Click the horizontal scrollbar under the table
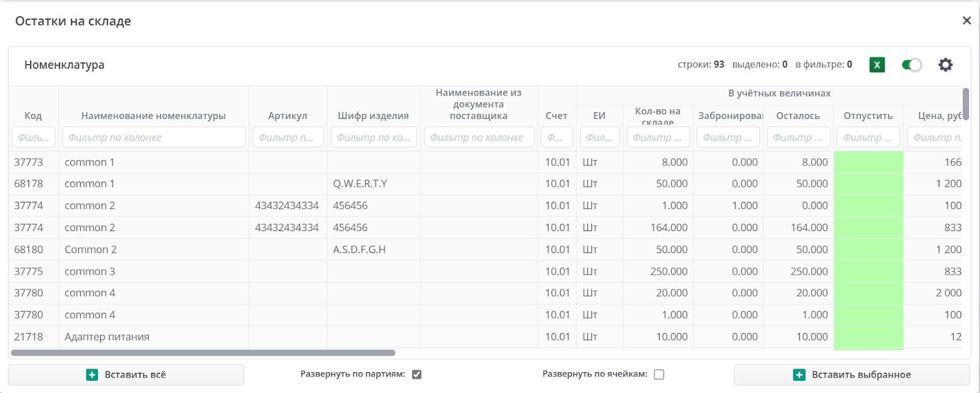Screen dimensions: 980x393 [x=203, y=353]
